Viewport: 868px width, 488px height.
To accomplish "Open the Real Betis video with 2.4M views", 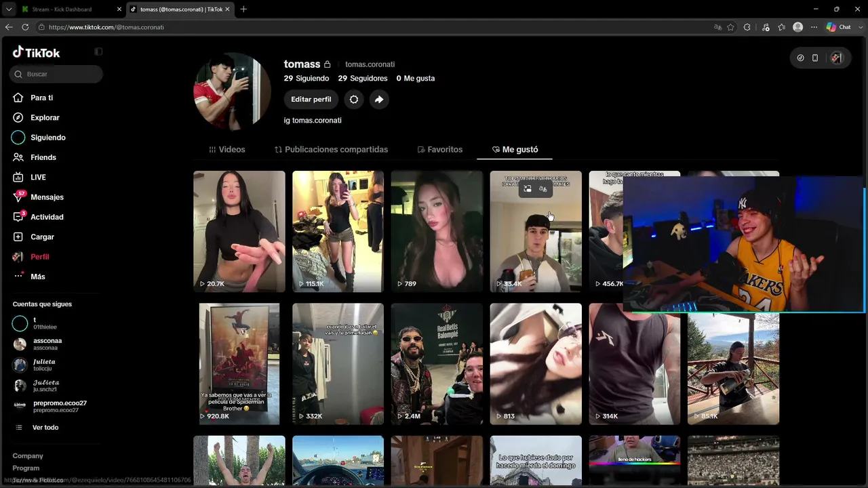I will coord(437,364).
